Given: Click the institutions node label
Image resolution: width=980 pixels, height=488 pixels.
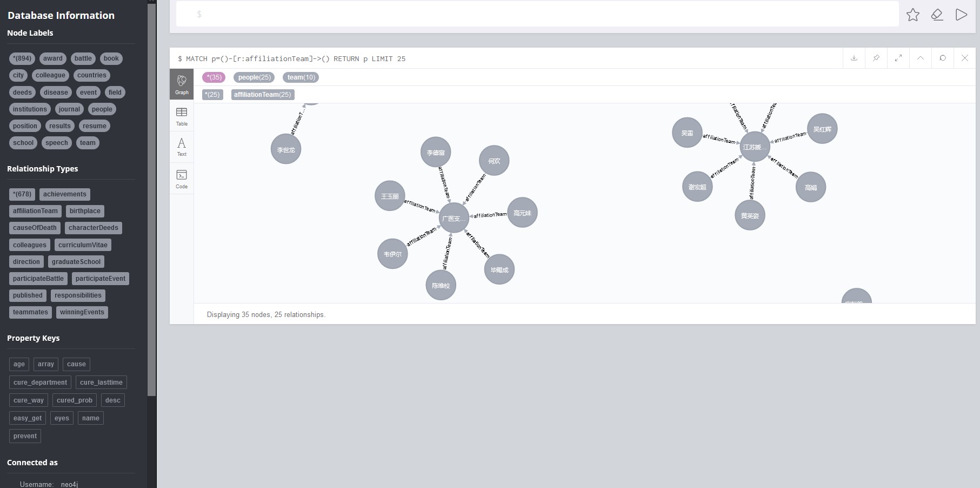Looking at the screenshot, I should coord(30,109).
